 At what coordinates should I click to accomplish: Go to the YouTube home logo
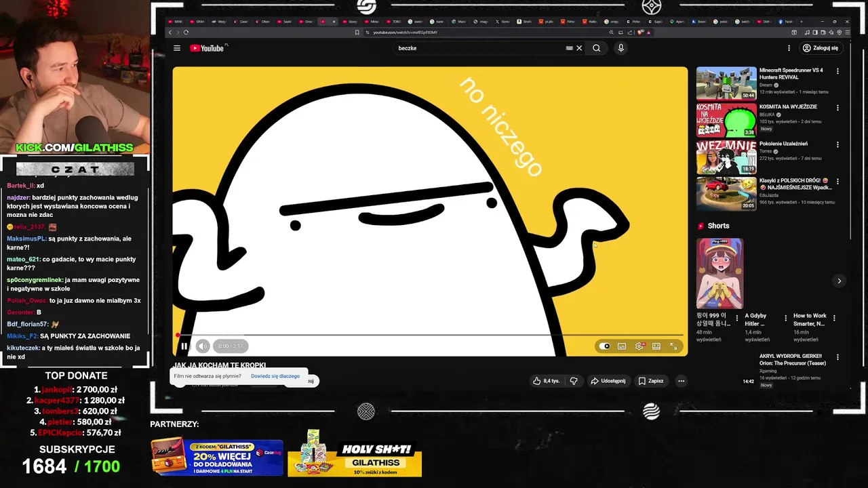pos(208,48)
